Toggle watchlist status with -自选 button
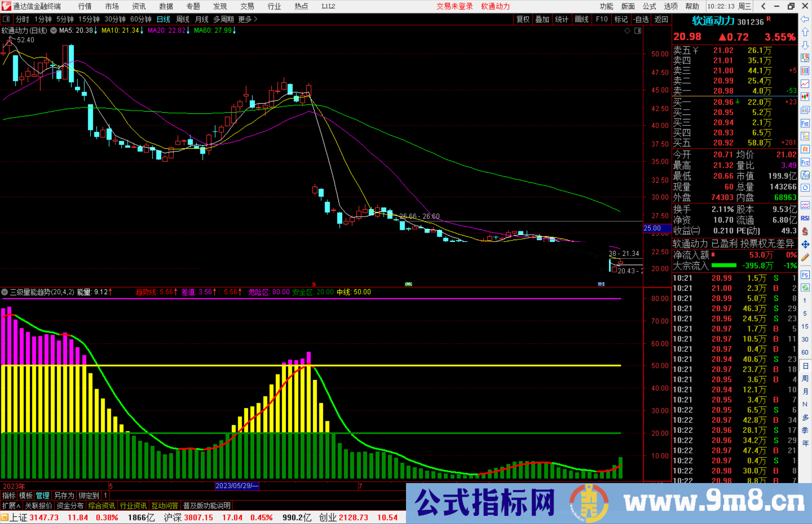Viewport: 812px width, 524px height. [x=641, y=20]
